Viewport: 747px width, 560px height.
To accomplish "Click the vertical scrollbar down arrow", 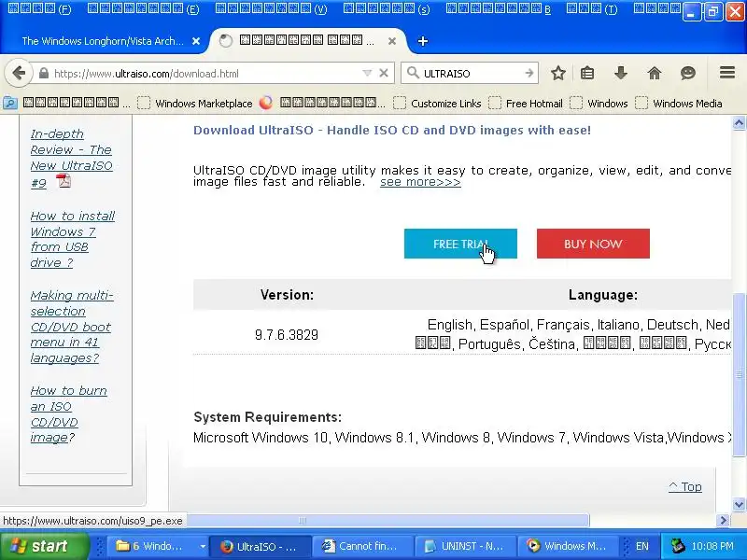I will tap(739, 504).
